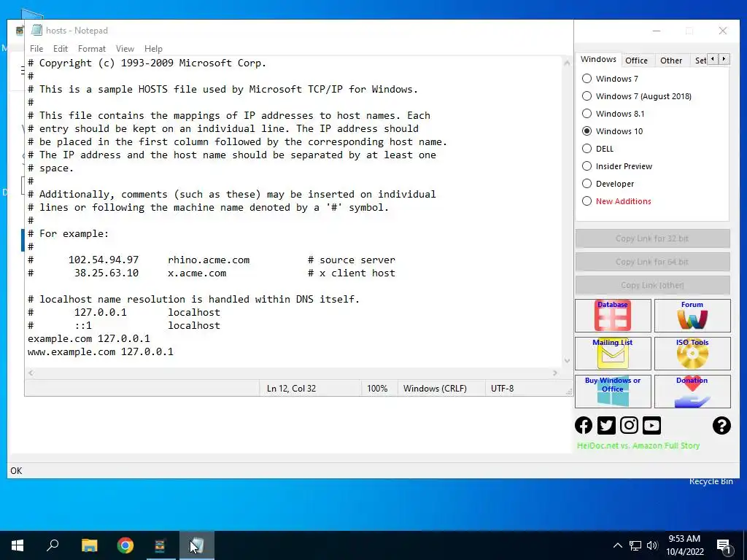Launch File Explorer from taskbar
The image size is (747, 560).
point(89,545)
